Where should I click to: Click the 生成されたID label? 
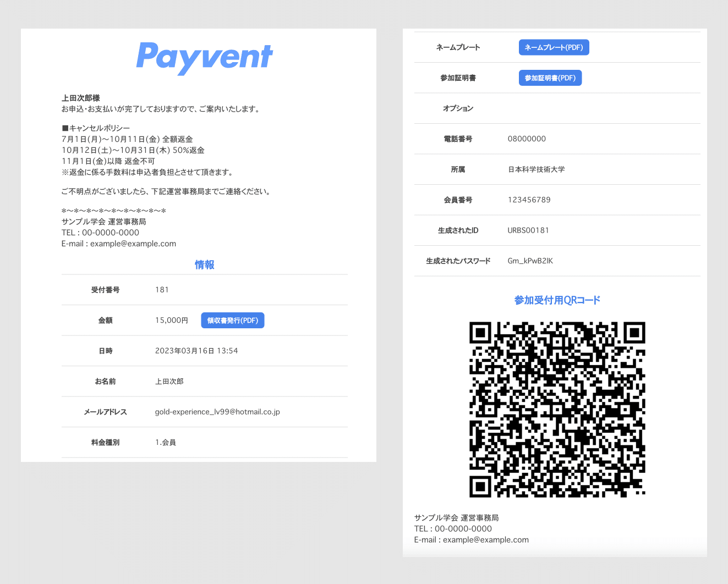(x=458, y=230)
